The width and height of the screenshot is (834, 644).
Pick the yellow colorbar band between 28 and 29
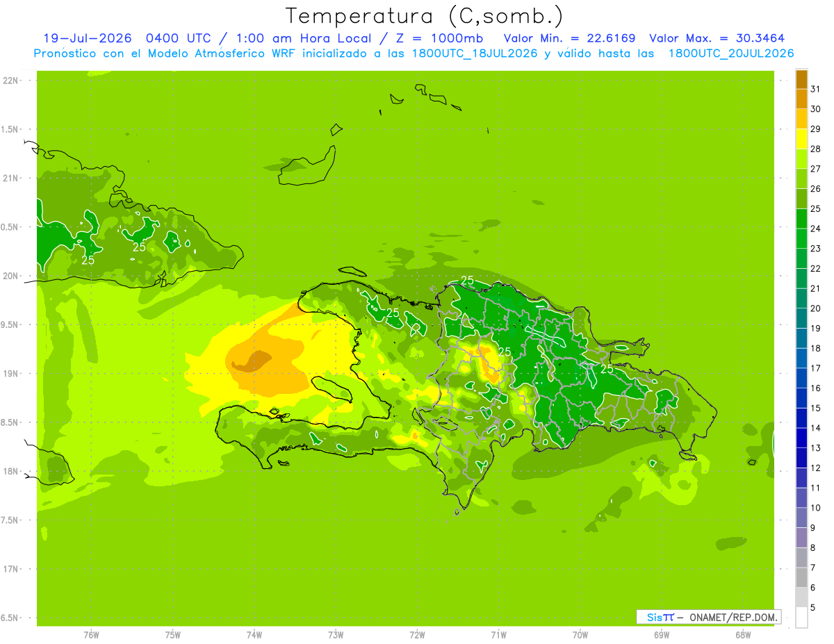point(801,139)
